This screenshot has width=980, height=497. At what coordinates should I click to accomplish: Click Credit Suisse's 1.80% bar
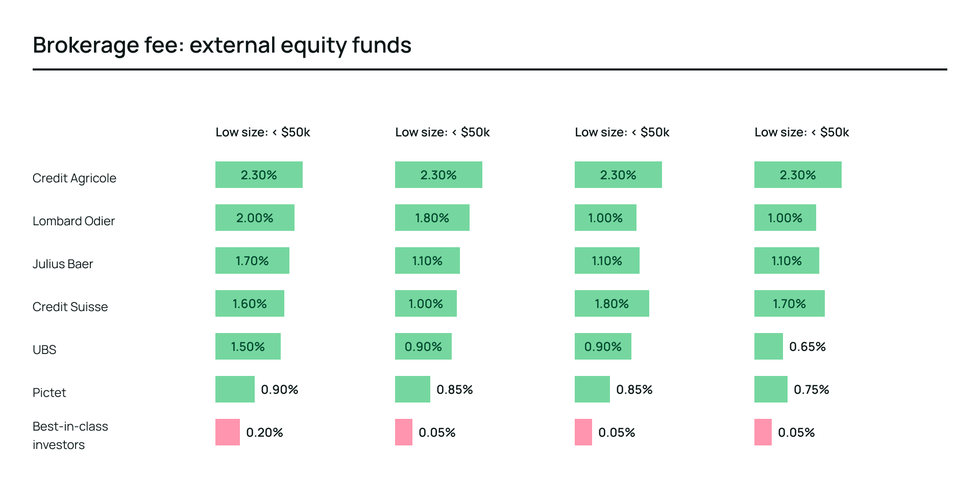611,304
